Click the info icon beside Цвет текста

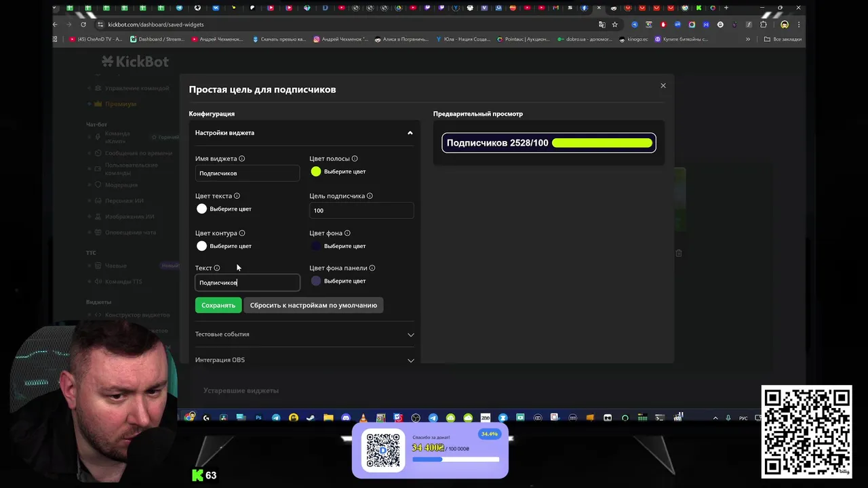tap(237, 196)
